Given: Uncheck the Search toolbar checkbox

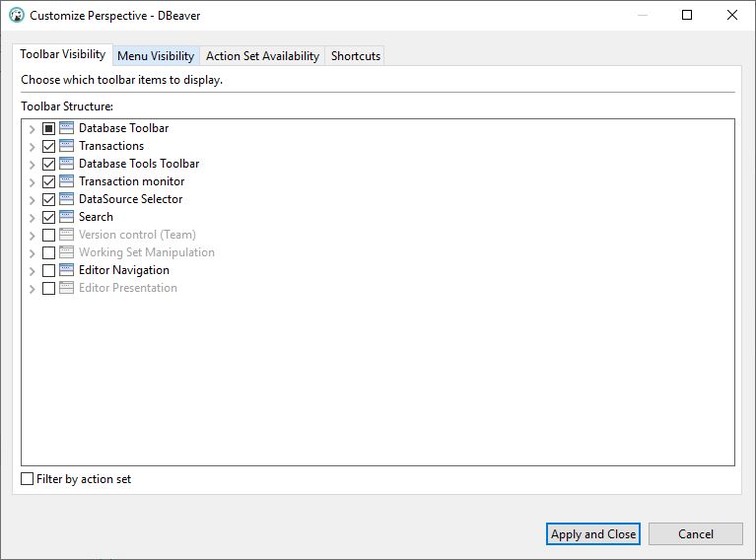Looking at the screenshot, I should tap(48, 217).
